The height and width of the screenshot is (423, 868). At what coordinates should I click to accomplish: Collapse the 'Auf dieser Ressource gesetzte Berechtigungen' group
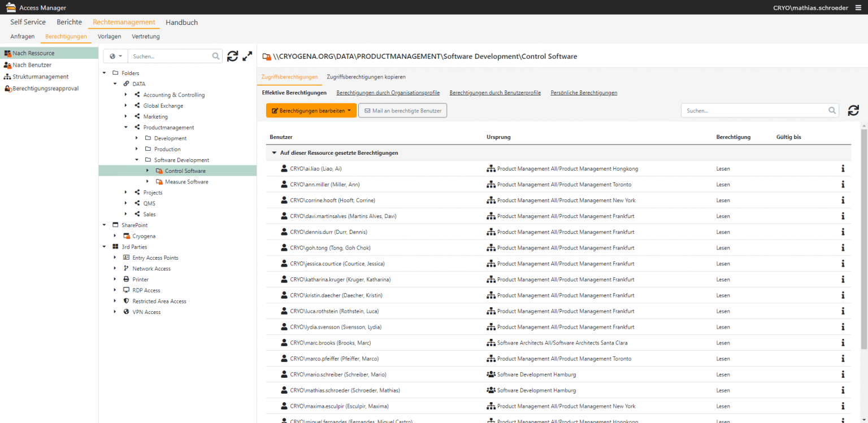(274, 152)
